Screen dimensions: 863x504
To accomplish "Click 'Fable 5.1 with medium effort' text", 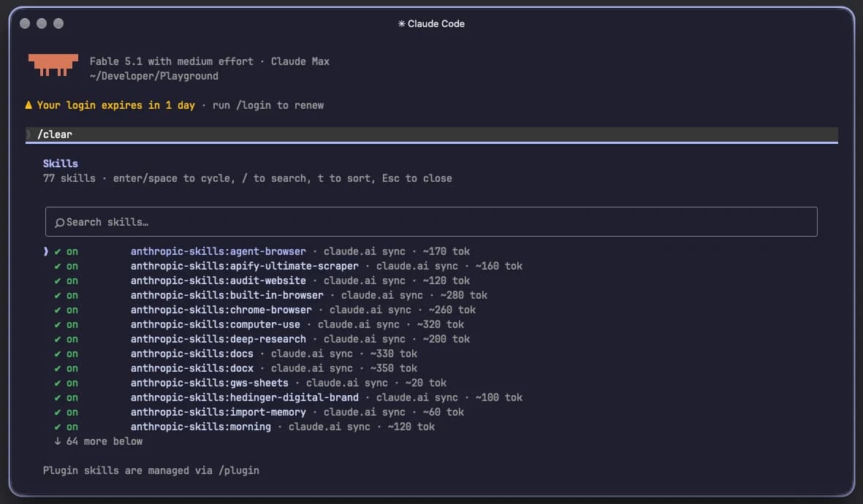I will 172,61.
